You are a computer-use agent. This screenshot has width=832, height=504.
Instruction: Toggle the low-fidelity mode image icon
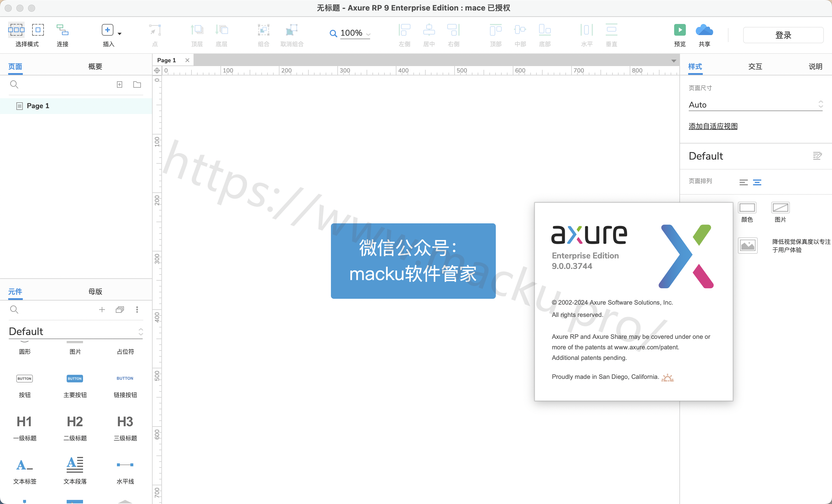(x=748, y=245)
